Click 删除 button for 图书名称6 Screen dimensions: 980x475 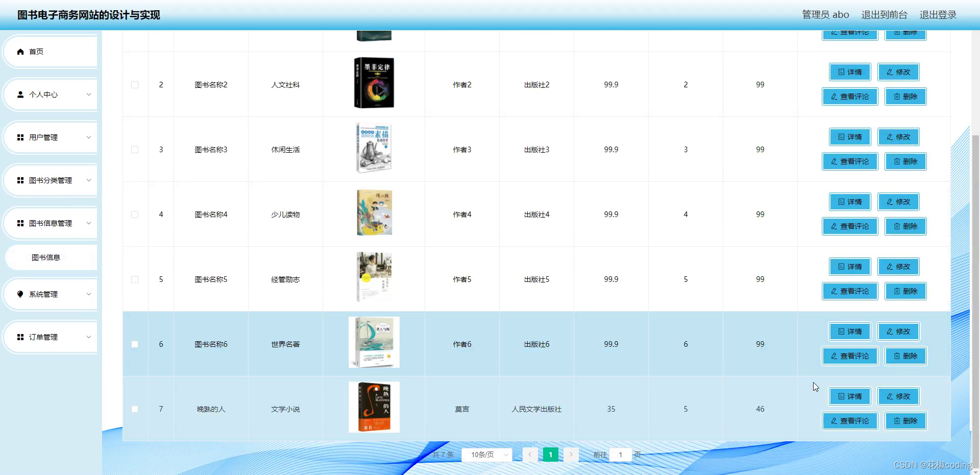coord(905,356)
